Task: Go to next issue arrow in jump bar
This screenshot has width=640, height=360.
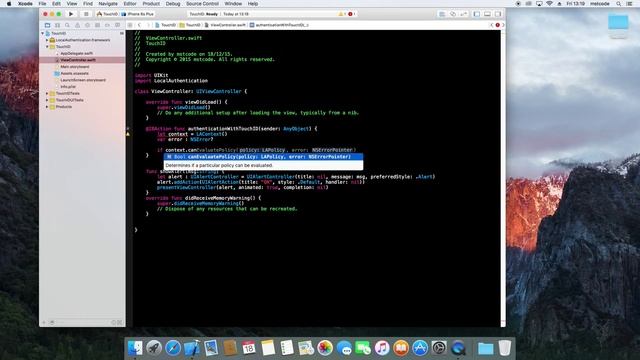Action: pos(503,25)
